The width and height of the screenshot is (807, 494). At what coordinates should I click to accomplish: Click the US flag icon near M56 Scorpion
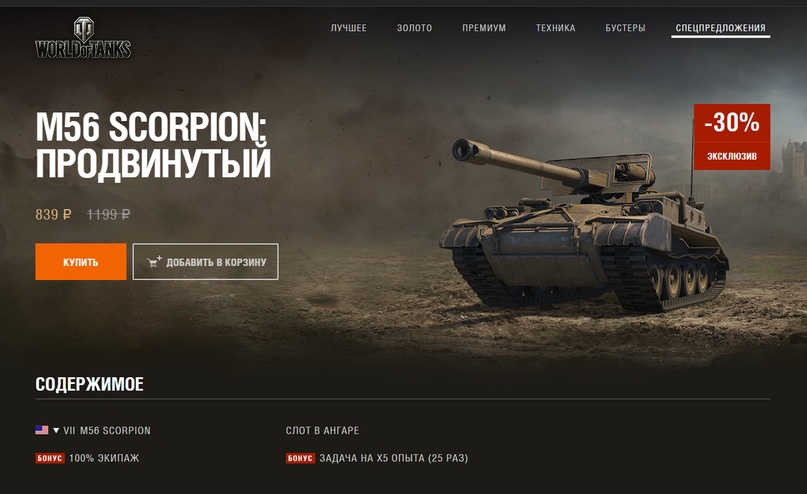(42, 430)
